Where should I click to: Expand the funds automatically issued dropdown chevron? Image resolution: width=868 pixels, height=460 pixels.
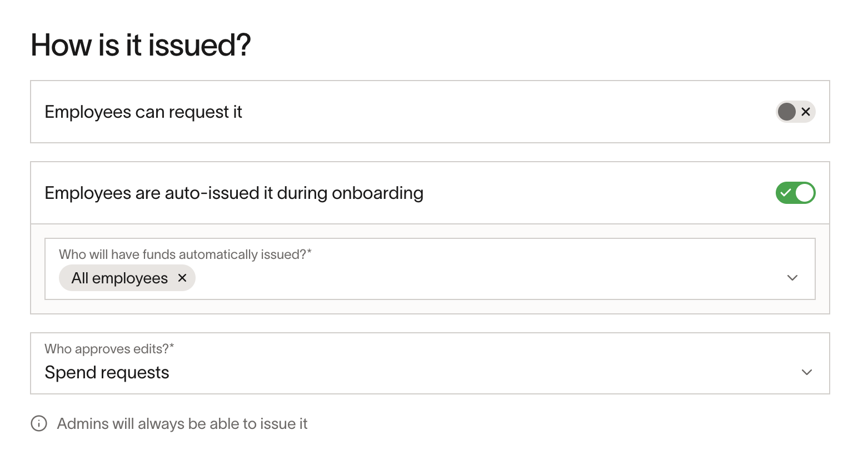pos(792,278)
